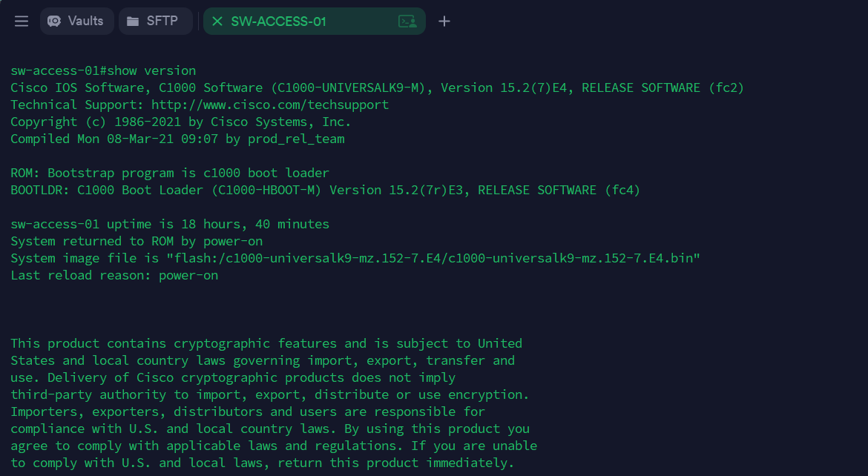Click the 'ROM: Bootstrap program' line
This screenshot has height=476, width=868.
pyautogui.click(x=170, y=173)
